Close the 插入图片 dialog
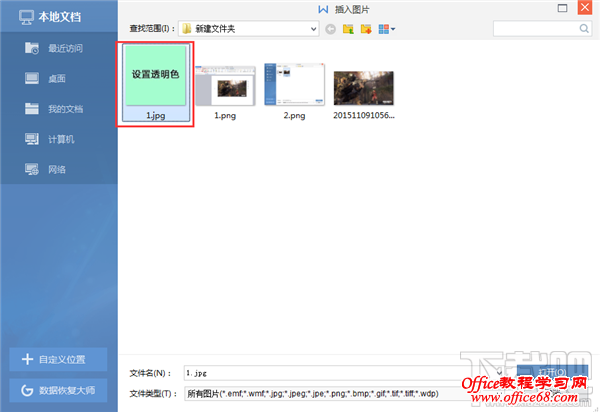This screenshot has height=412, width=600. point(585,7)
